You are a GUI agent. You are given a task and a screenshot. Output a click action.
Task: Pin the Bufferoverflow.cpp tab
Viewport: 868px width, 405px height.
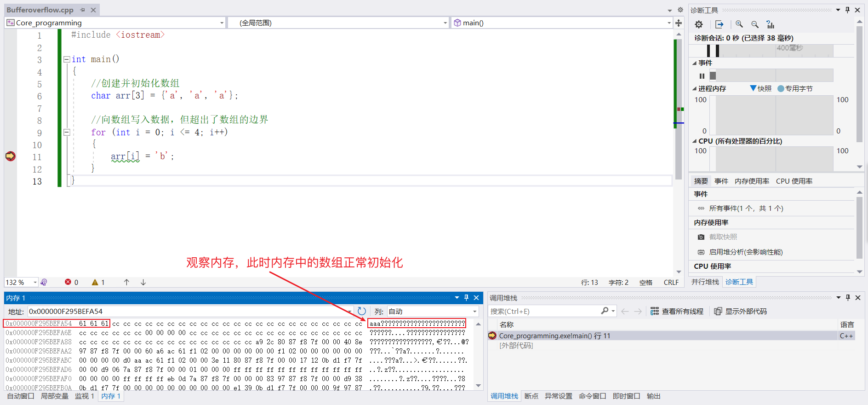point(82,10)
